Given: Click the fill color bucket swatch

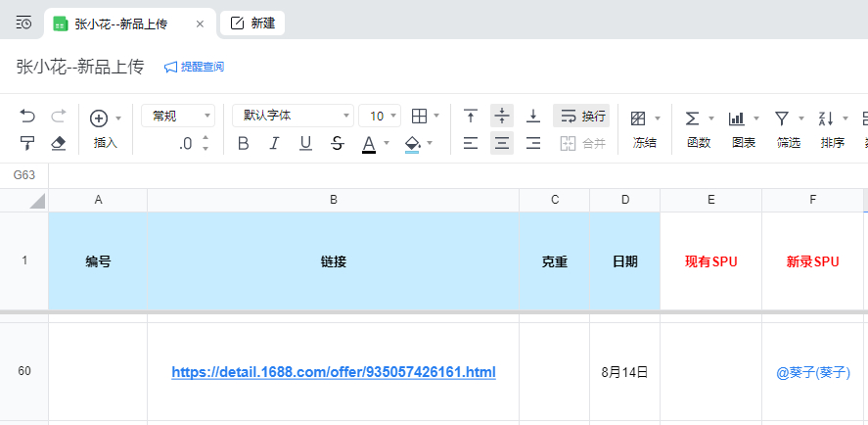Looking at the screenshot, I should click(412, 144).
